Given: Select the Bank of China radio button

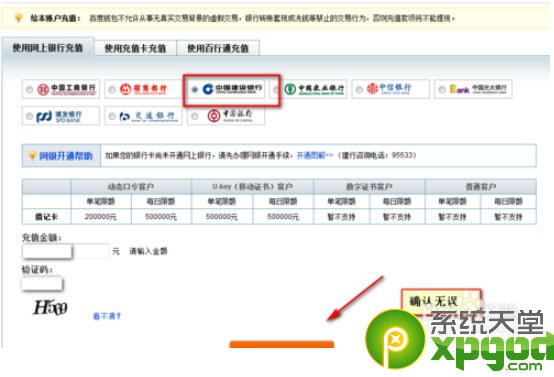Looking at the screenshot, I should [x=195, y=116].
